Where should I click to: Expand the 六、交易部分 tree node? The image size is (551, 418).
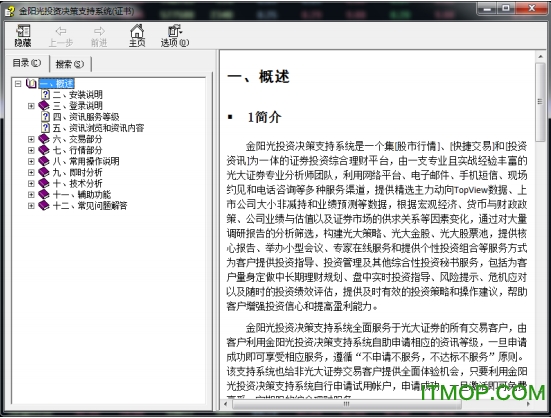click(x=31, y=139)
